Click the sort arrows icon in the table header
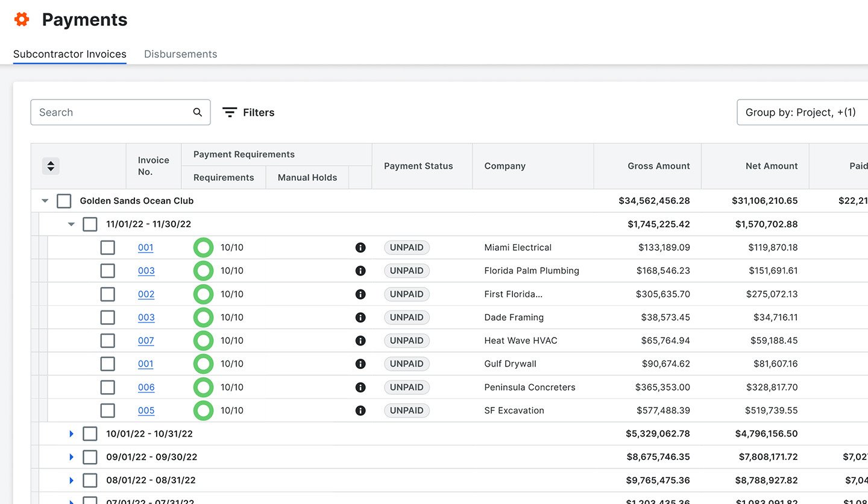Viewport: 868px width, 504px height. coord(51,166)
